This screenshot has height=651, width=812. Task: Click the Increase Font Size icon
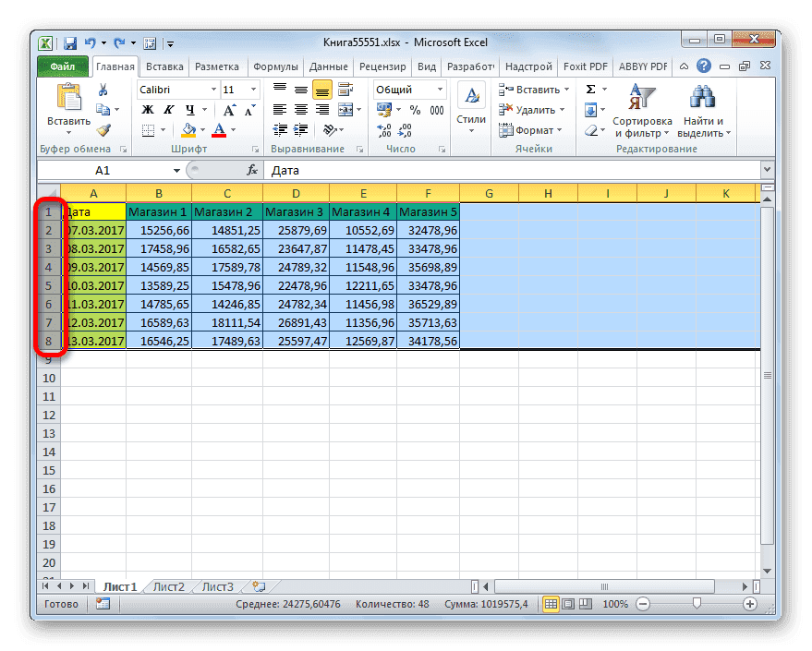pyautogui.click(x=228, y=107)
